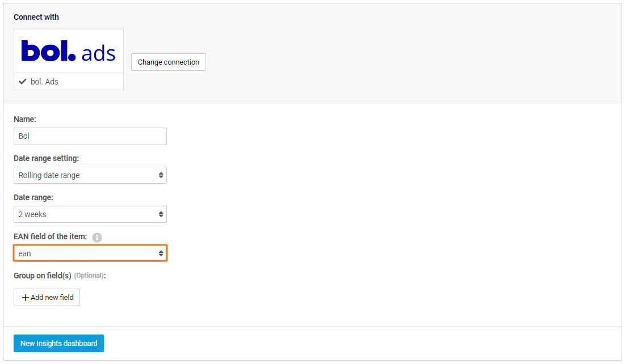This screenshot has width=625, height=364.
Task: Click the info icon beside EAN field label
Action: (x=97, y=238)
